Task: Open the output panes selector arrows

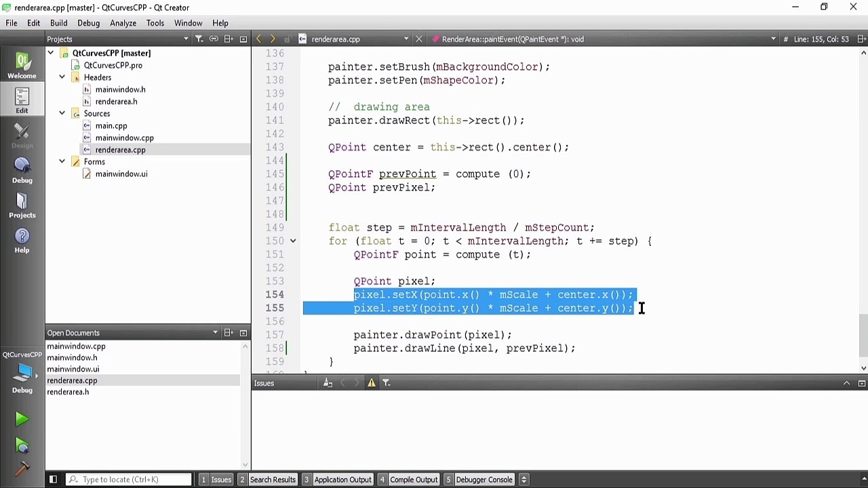Action: 524,480
